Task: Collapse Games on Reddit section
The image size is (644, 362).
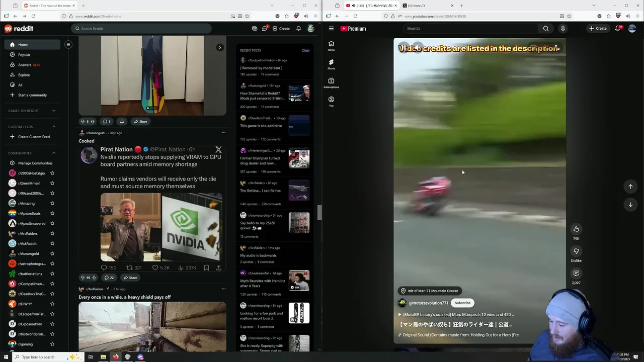Action: [x=54, y=111]
